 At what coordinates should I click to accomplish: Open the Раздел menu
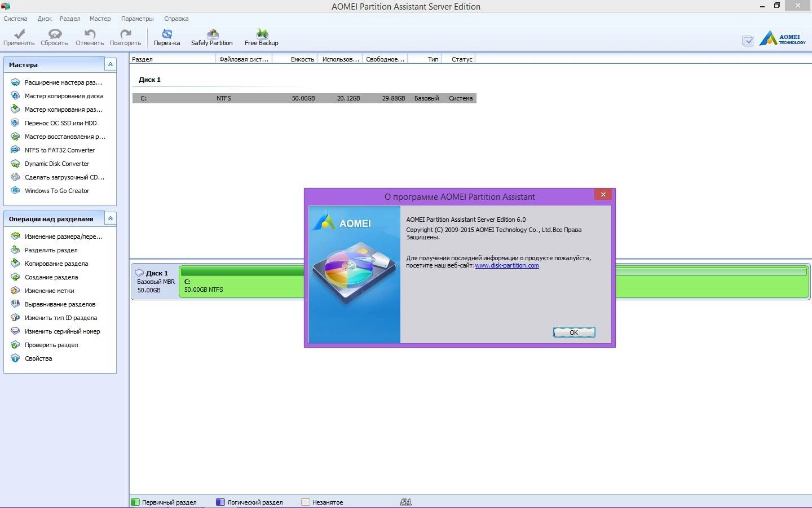pyautogui.click(x=70, y=19)
